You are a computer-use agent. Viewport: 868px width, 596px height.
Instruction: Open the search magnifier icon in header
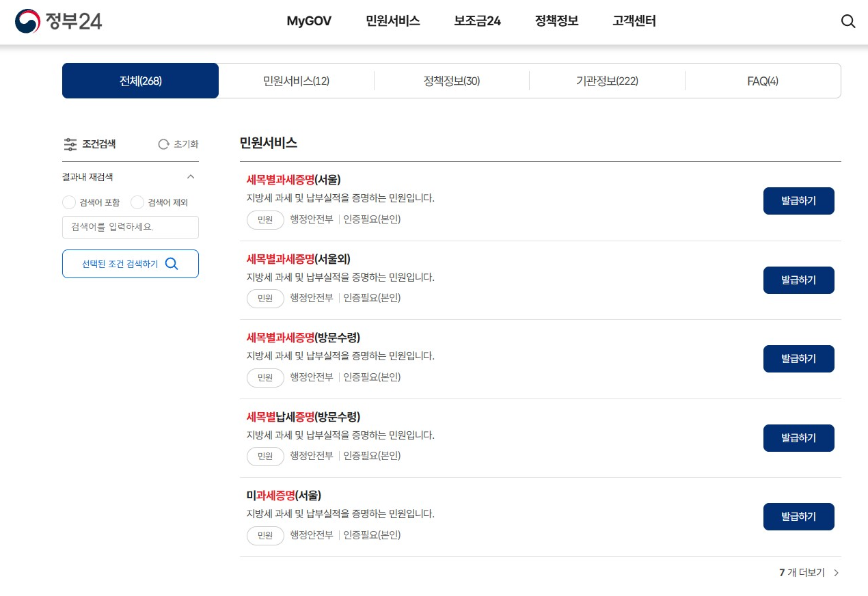[x=848, y=21]
